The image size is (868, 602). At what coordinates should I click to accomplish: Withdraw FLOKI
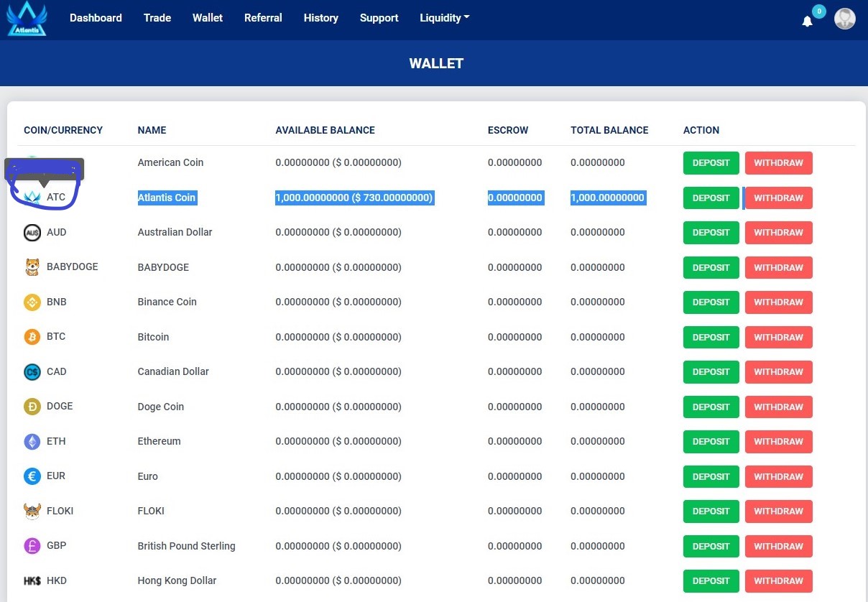point(778,511)
